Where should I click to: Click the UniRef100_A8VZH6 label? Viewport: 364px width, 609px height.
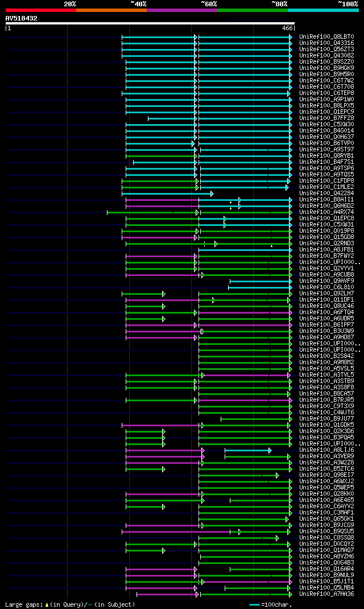click(x=326, y=557)
